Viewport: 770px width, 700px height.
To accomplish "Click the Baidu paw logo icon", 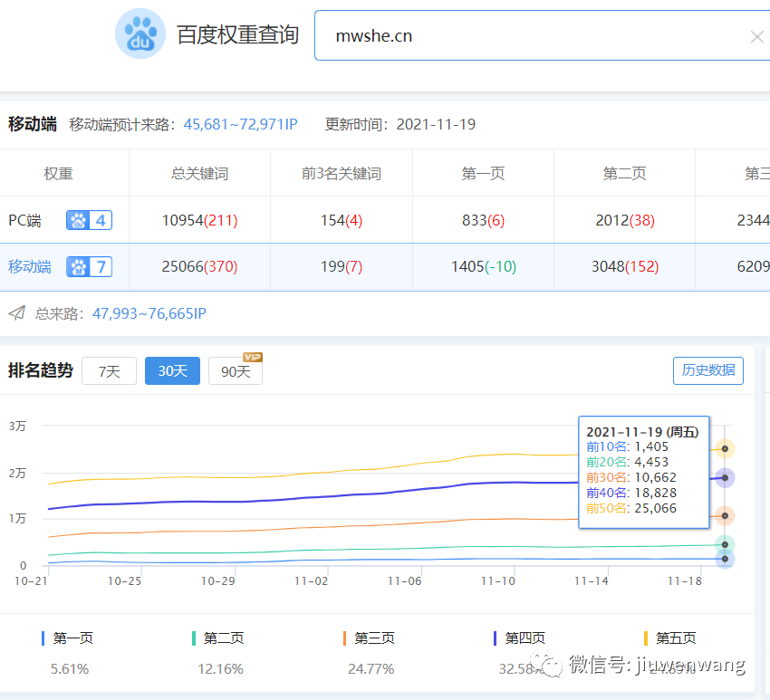I will [x=140, y=34].
